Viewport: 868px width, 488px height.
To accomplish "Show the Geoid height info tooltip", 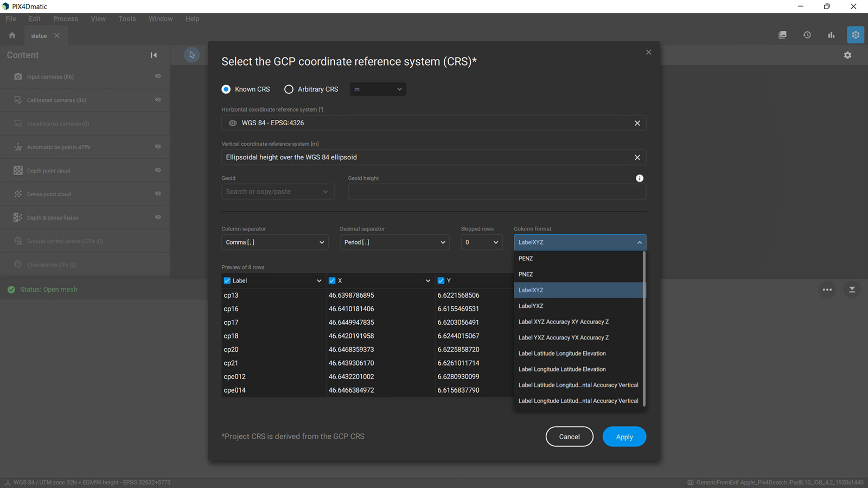I will point(640,178).
